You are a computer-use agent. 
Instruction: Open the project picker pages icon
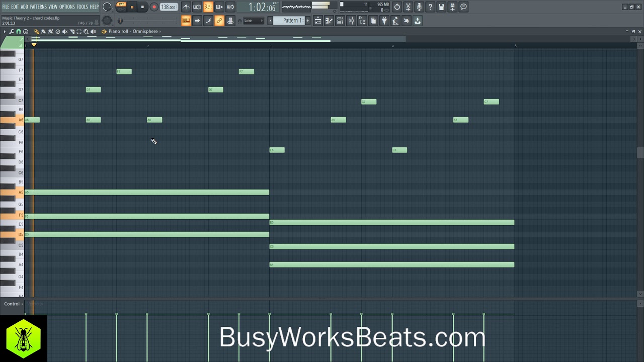point(373,21)
